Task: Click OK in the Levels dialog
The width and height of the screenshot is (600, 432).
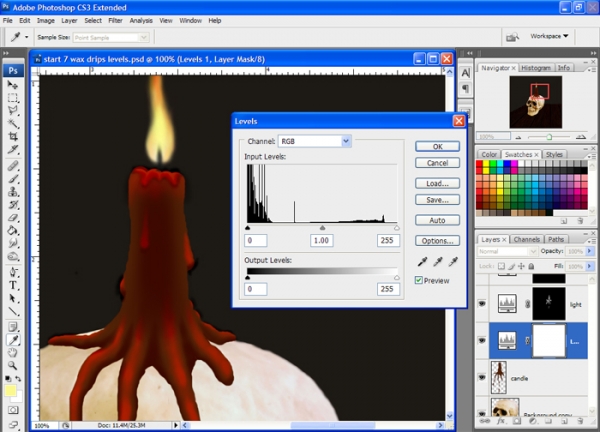Action: [x=437, y=147]
